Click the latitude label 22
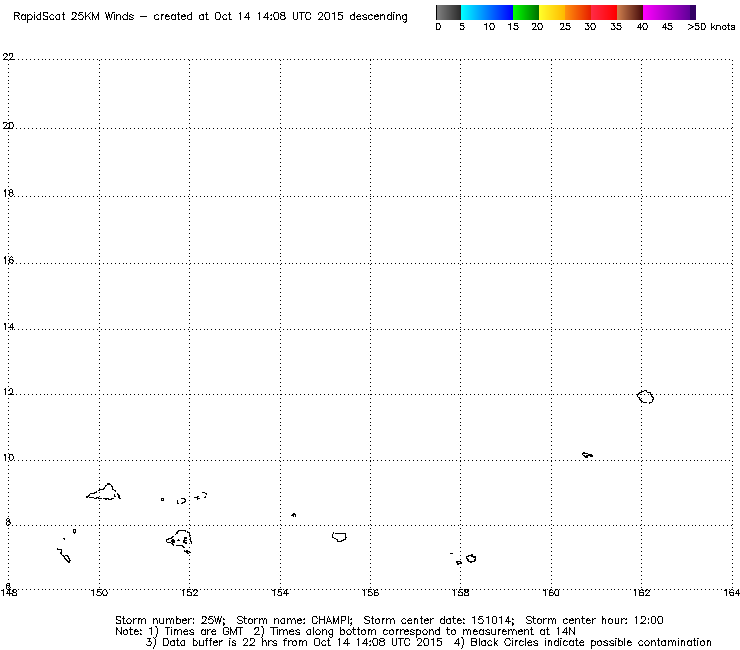Image resolution: width=740 pixels, height=650 pixels. point(8,57)
